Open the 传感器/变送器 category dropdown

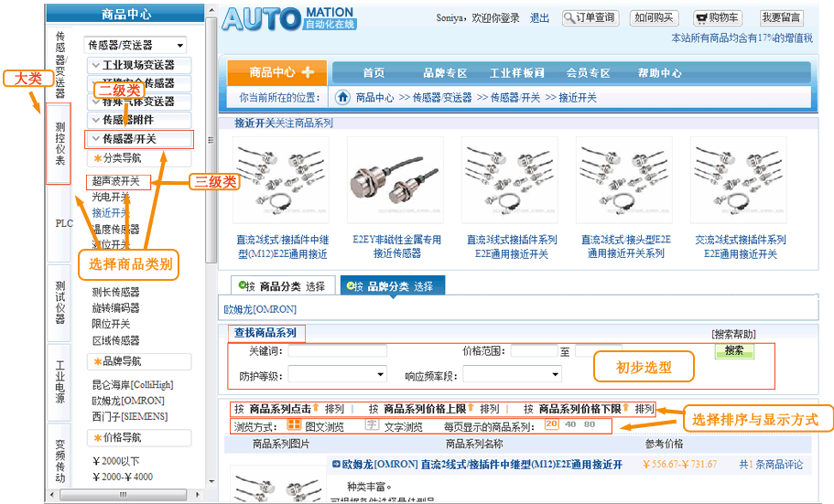click(x=135, y=45)
